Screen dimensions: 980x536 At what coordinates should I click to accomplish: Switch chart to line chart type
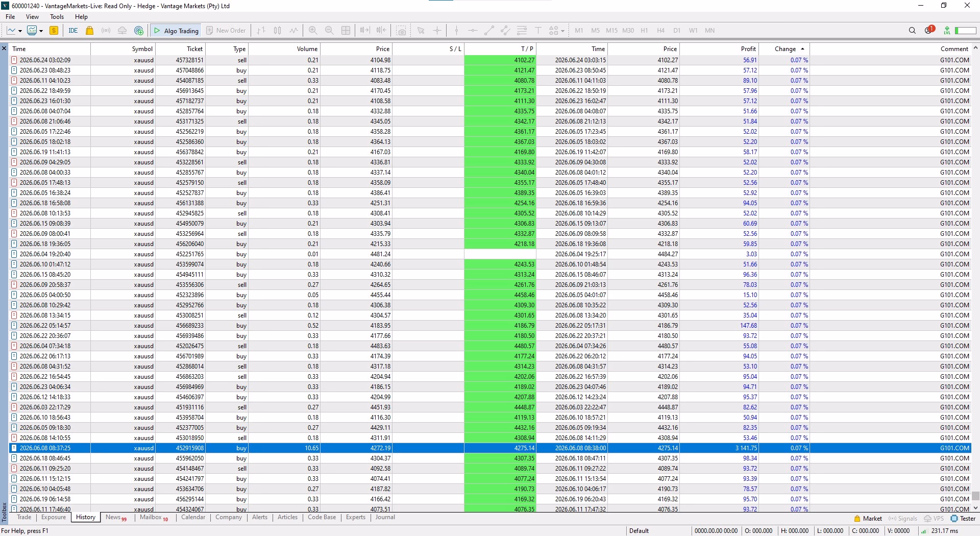coord(293,31)
